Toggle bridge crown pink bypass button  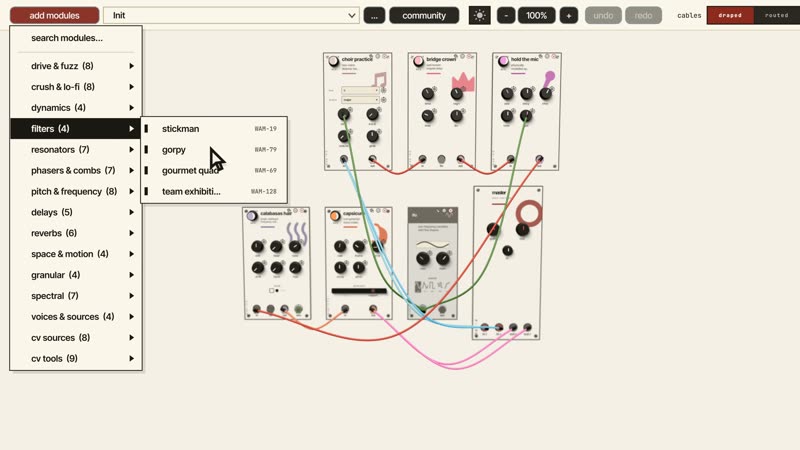[418, 61]
